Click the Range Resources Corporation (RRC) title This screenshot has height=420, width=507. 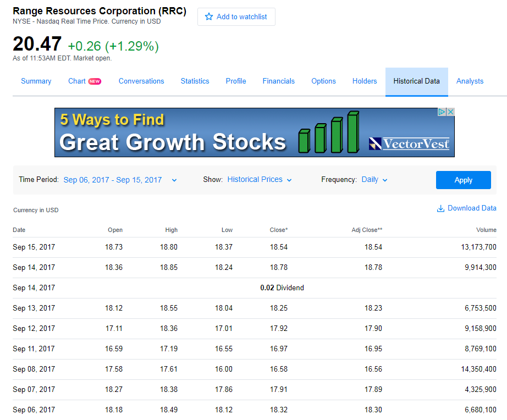(100, 10)
